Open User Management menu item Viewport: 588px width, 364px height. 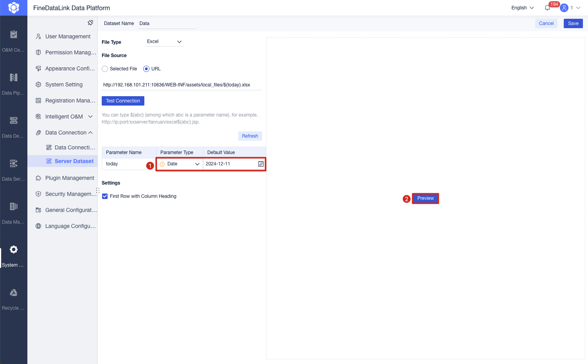(x=63, y=36)
